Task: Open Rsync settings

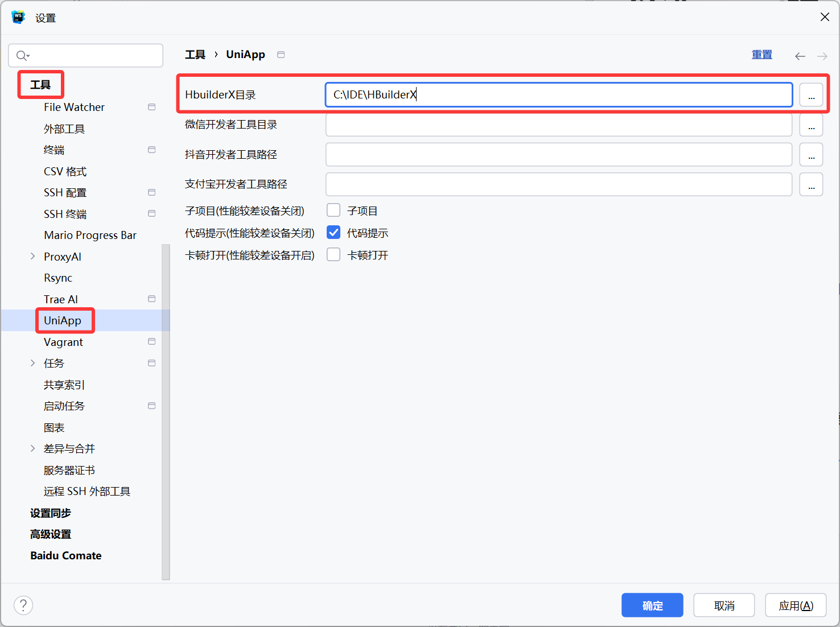Action: point(58,278)
